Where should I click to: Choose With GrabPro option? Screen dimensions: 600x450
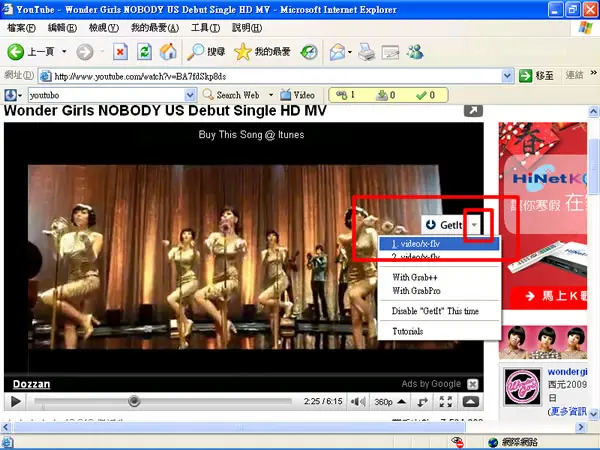click(x=439, y=291)
